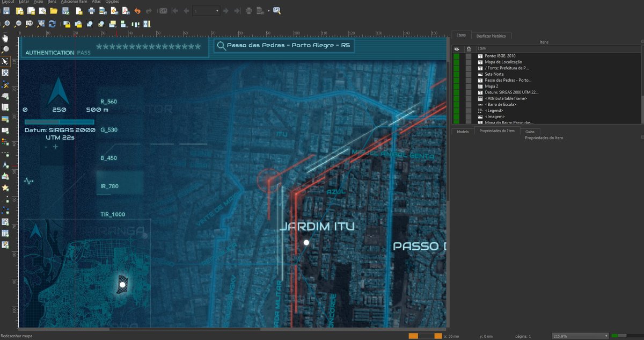Open the zoom level 215.9% dropdown
The height and width of the screenshot is (340, 644).
click(581, 336)
